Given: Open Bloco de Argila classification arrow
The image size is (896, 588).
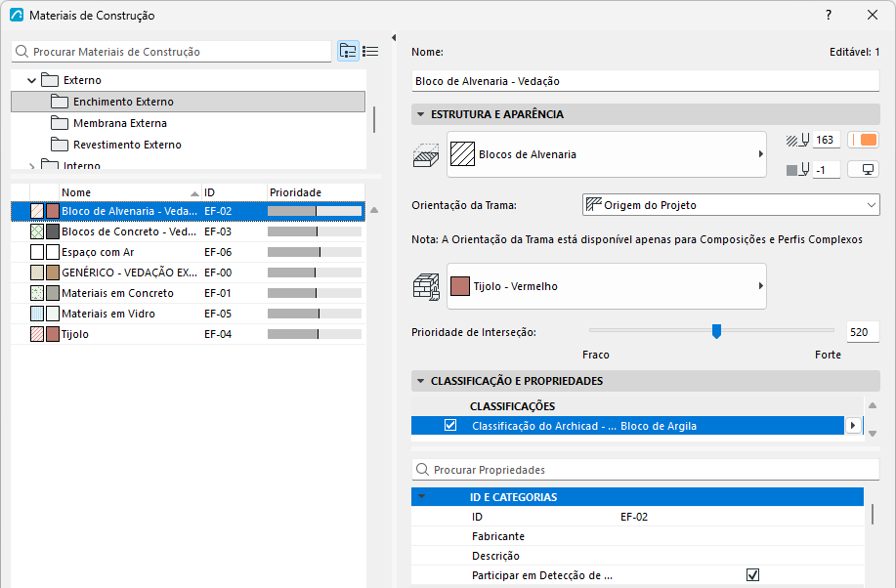Looking at the screenshot, I should point(853,426).
